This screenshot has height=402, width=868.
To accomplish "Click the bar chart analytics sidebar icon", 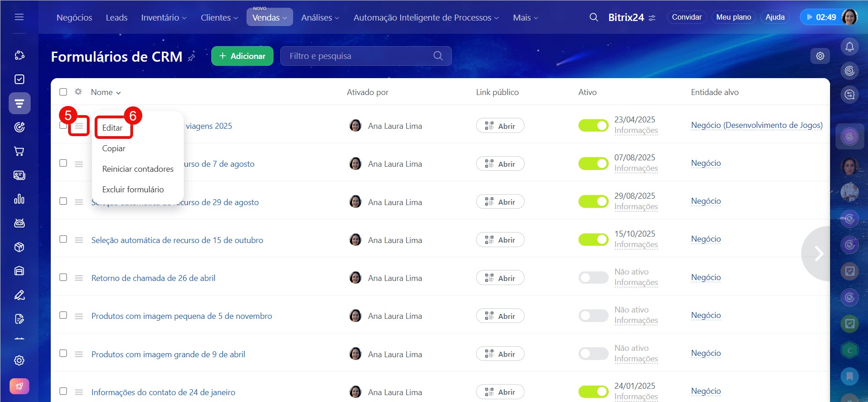I will point(19,199).
